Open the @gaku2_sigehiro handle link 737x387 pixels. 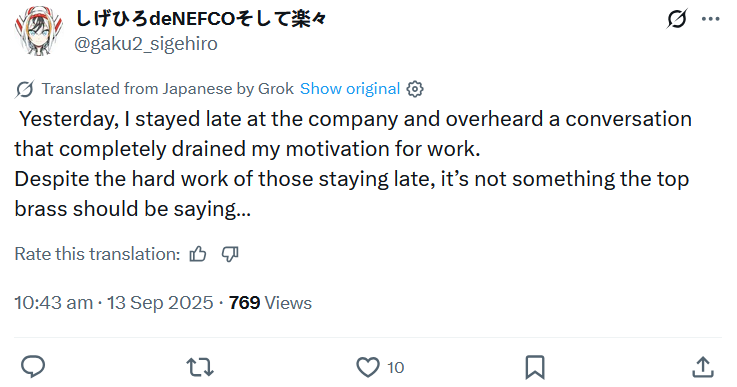[146, 44]
